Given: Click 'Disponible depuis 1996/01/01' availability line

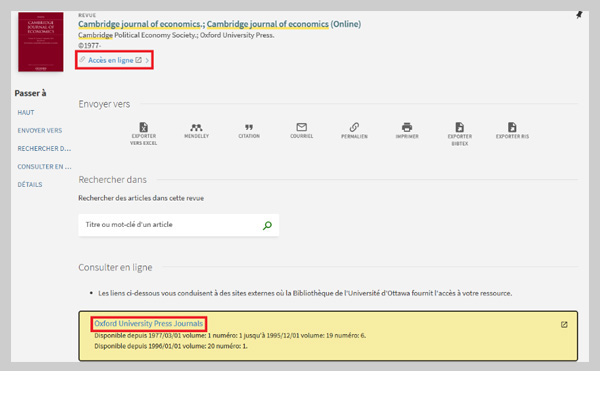Looking at the screenshot, I should (171, 346).
